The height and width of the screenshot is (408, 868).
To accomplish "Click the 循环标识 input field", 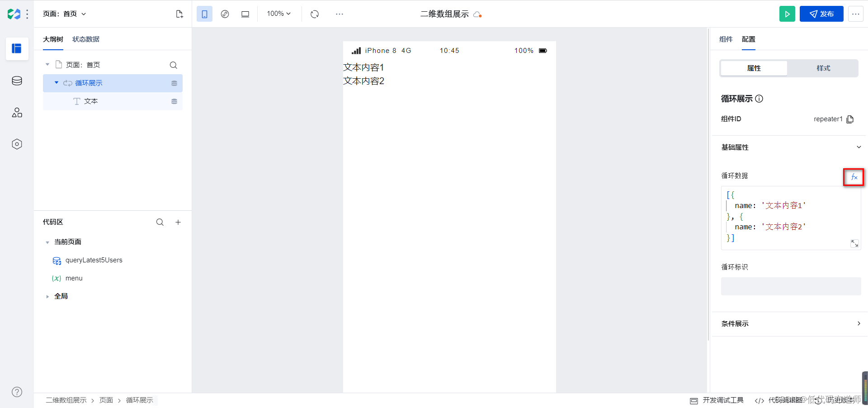I will coord(791,286).
